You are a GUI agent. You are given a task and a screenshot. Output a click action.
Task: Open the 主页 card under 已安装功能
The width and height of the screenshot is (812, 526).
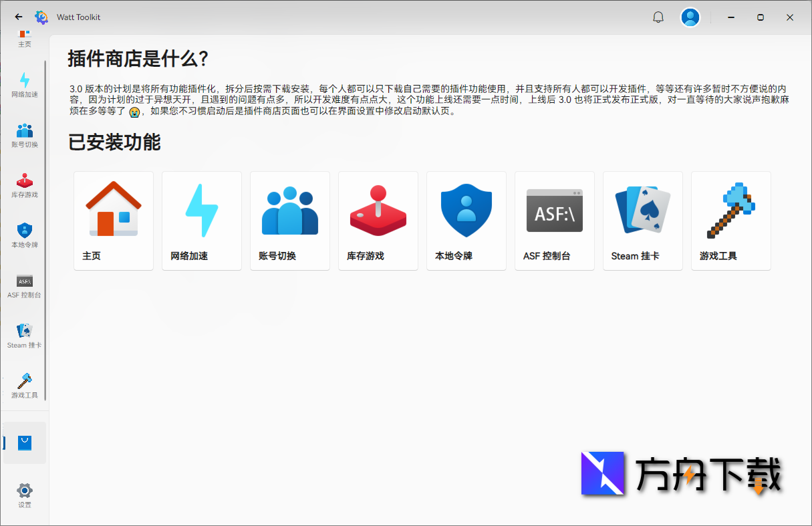pyautogui.click(x=113, y=221)
